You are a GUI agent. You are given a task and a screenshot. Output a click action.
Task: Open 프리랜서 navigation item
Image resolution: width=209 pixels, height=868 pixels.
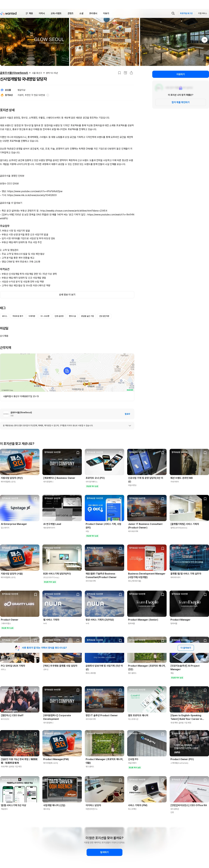point(93,13)
